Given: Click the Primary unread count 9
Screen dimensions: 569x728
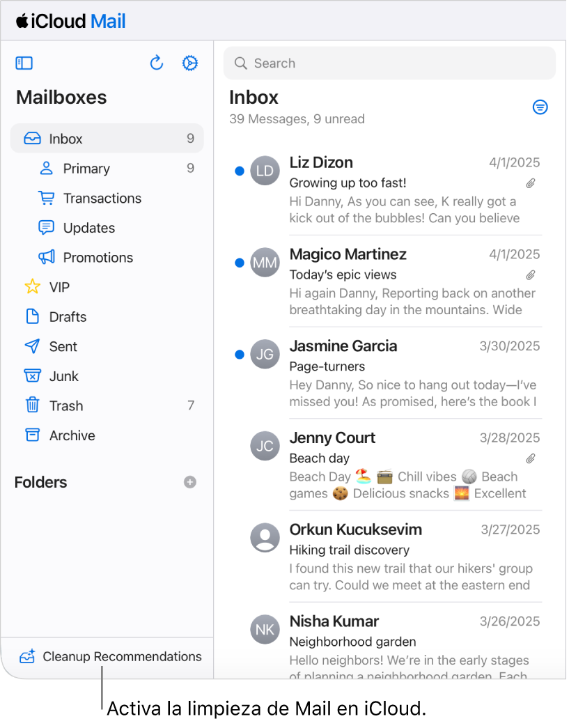Looking at the screenshot, I should 190,168.
